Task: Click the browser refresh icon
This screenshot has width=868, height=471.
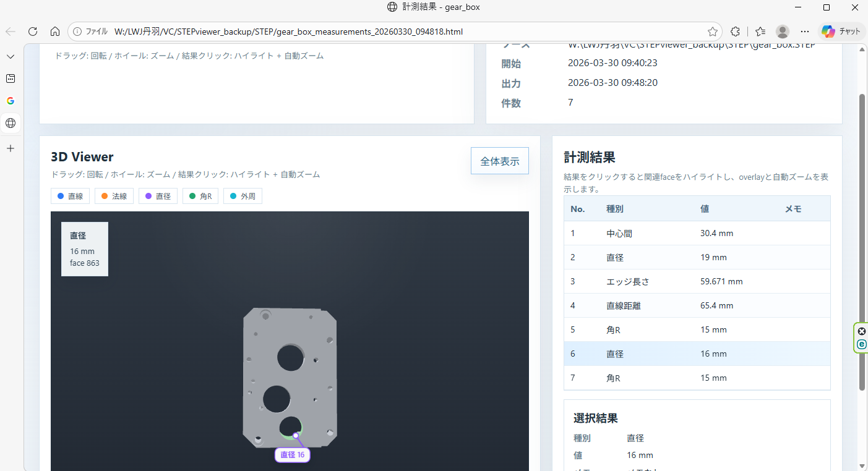Action: tap(32, 32)
